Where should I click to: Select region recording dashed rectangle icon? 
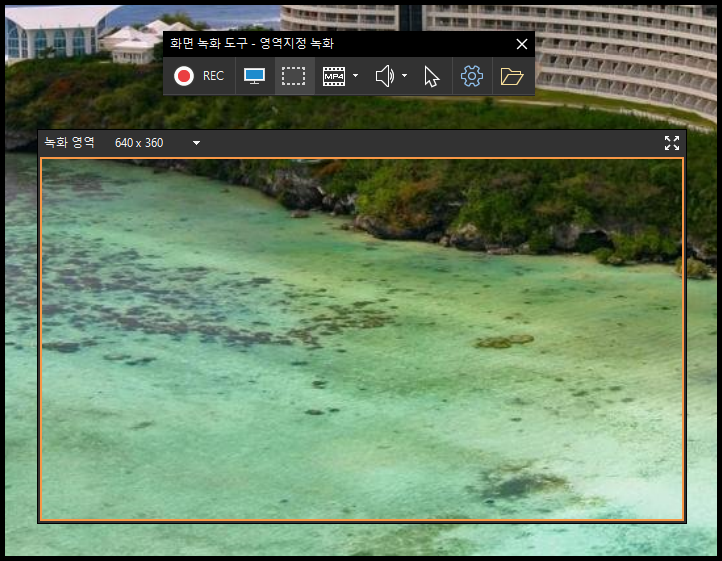(x=294, y=76)
